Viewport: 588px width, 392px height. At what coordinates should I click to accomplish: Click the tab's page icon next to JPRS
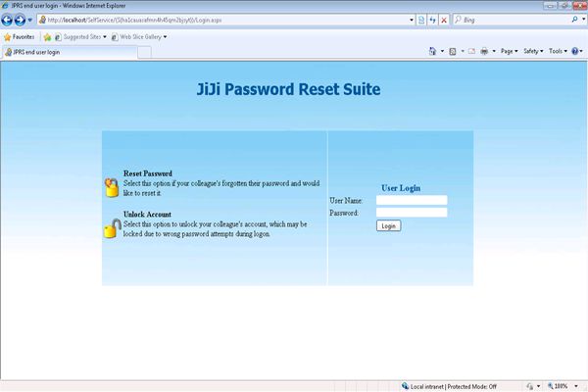coord(8,52)
